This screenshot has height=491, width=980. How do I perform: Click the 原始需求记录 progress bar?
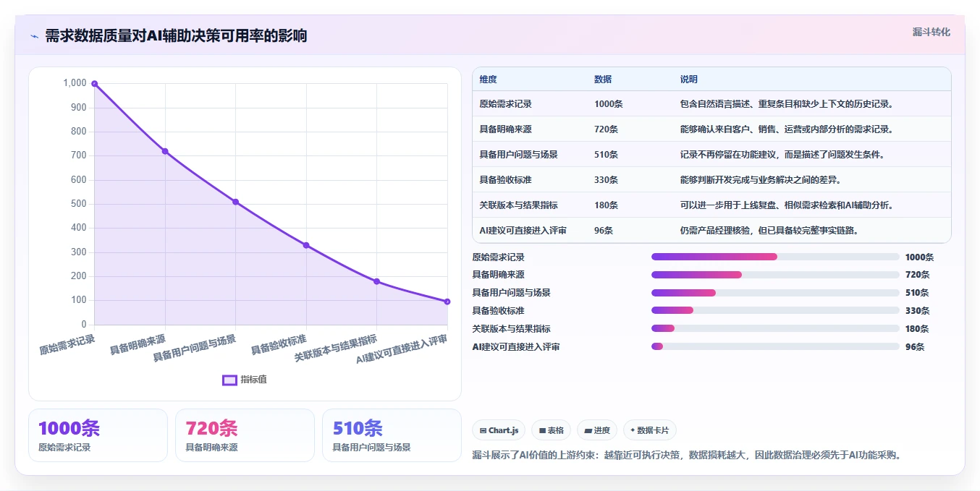point(775,257)
